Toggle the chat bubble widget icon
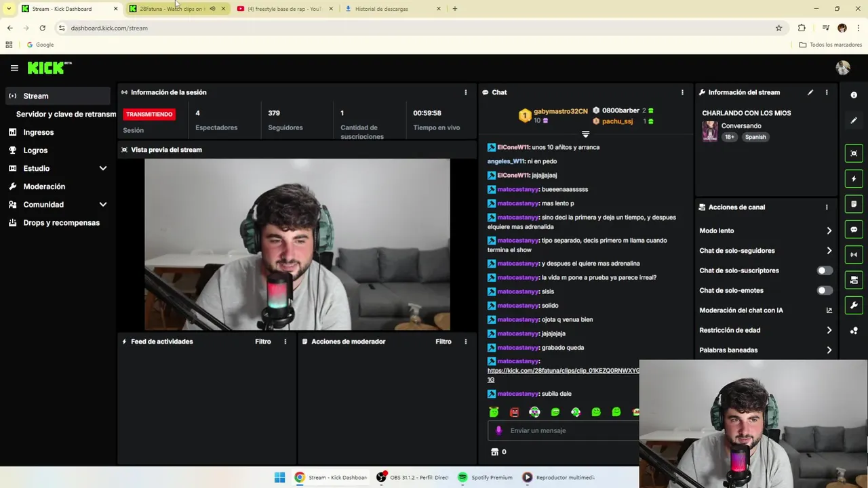 854,230
